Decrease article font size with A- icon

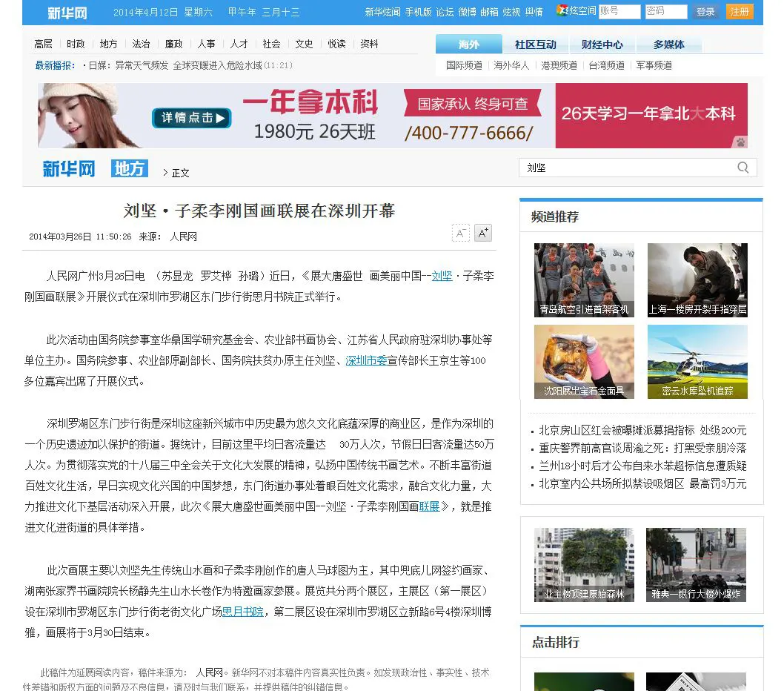click(x=460, y=233)
